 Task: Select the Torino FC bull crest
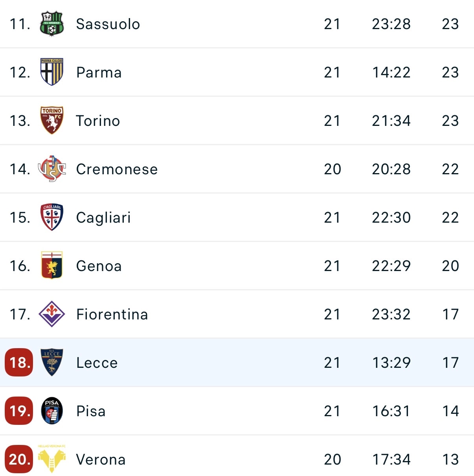(51, 120)
